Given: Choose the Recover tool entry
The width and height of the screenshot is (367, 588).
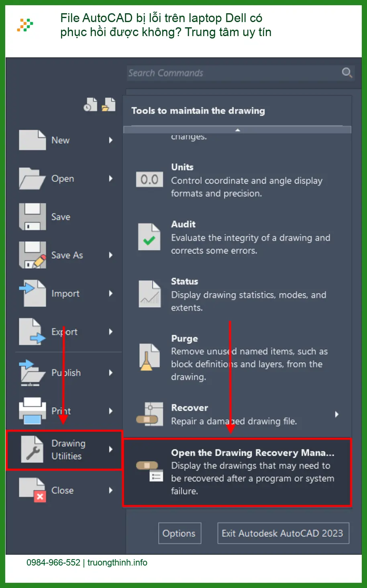Looking at the screenshot, I should point(237,414).
